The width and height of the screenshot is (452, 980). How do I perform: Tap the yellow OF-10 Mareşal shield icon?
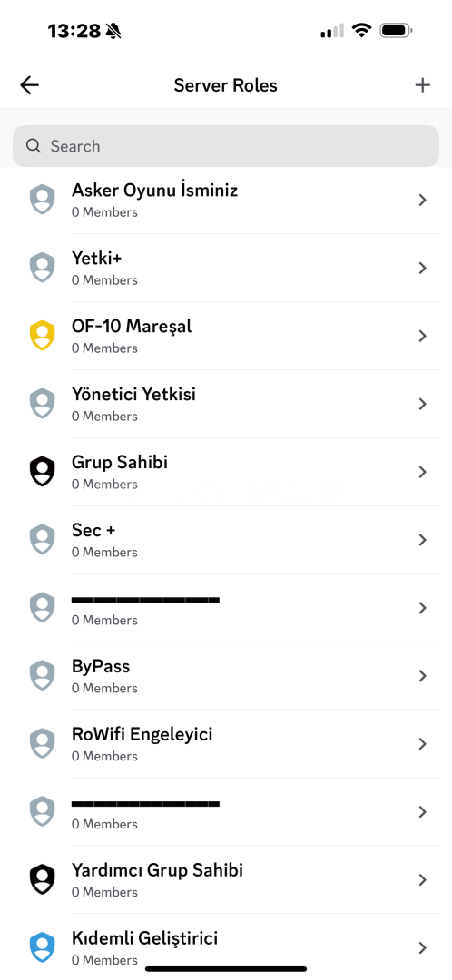42,336
